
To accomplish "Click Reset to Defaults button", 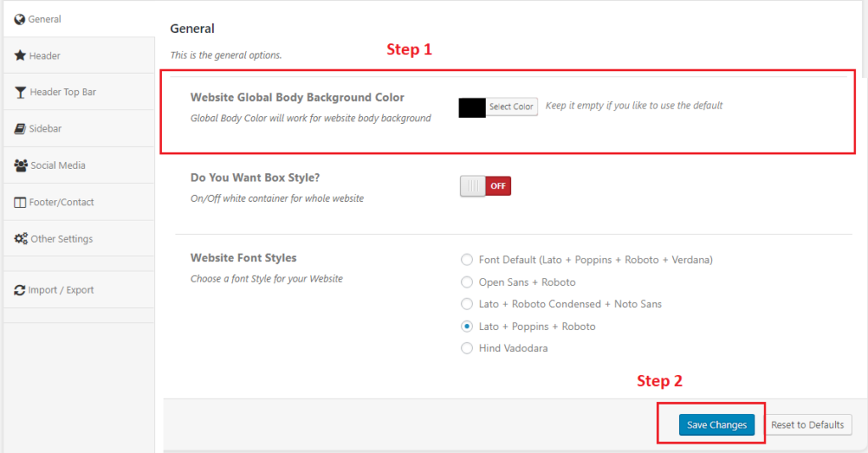I will tap(807, 425).
